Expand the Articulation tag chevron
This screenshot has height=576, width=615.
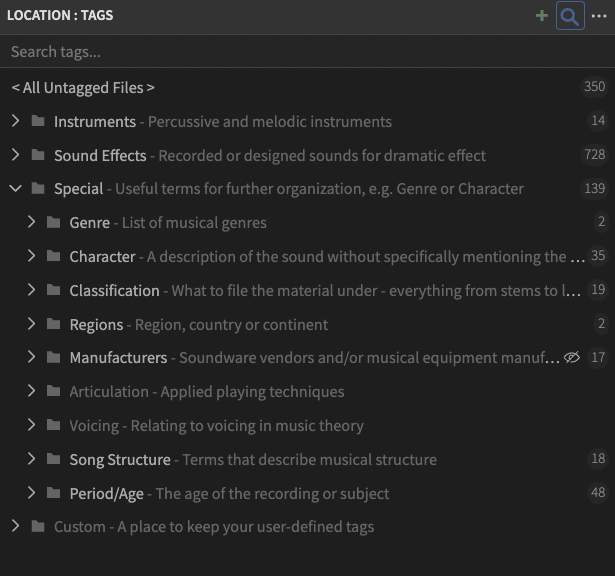click(31, 392)
